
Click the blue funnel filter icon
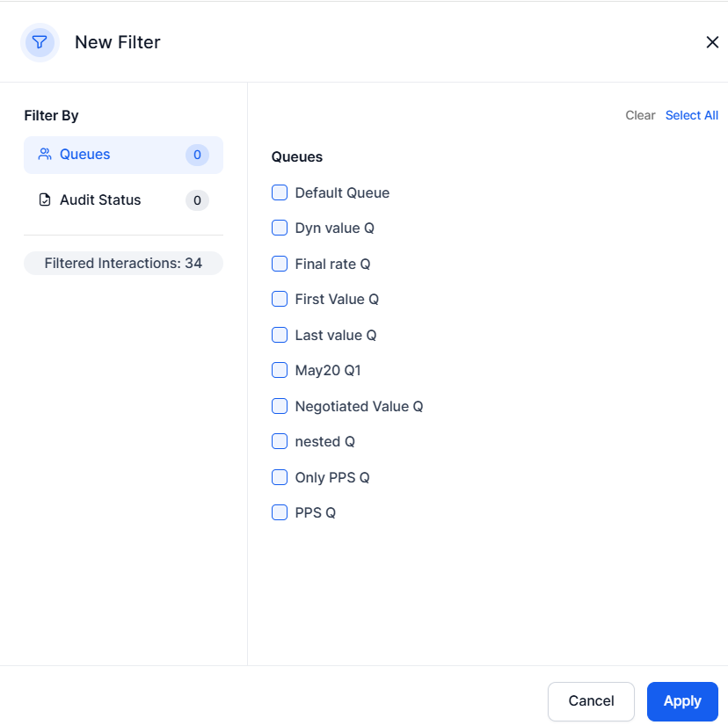(39, 41)
